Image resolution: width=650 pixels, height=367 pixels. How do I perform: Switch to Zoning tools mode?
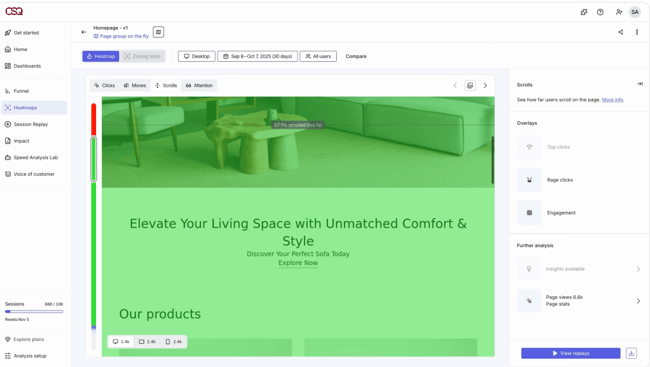click(x=143, y=56)
